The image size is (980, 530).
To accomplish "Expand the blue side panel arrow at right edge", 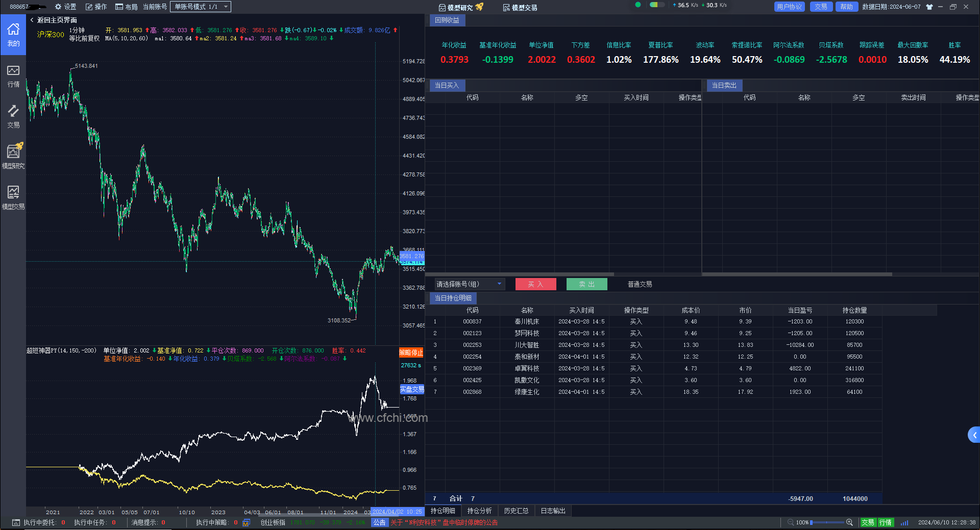I will [x=974, y=435].
